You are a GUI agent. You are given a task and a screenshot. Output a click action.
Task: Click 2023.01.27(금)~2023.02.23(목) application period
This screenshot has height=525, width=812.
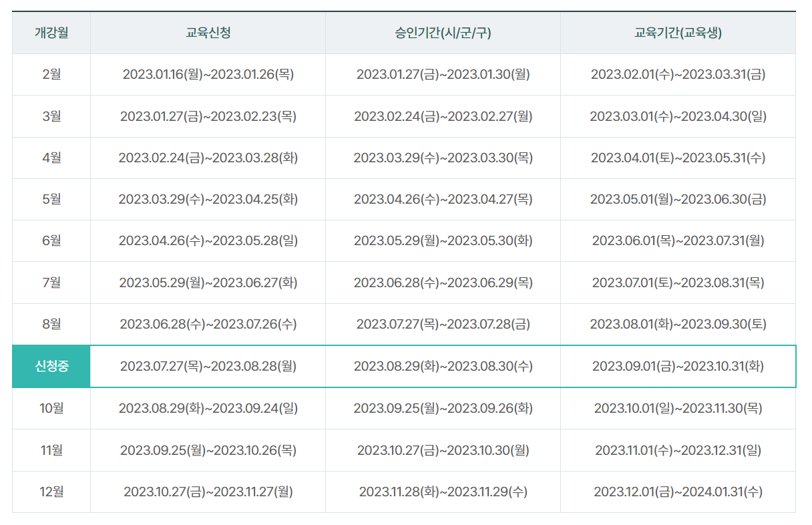click(208, 116)
